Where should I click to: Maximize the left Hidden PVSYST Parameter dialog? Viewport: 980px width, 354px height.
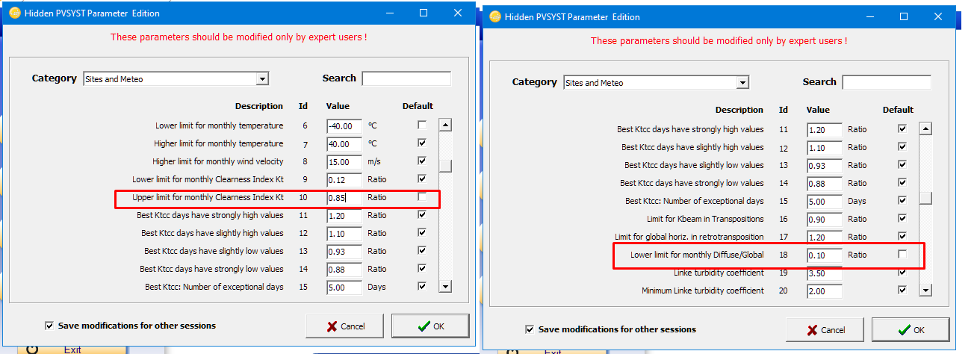pos(424,13)
